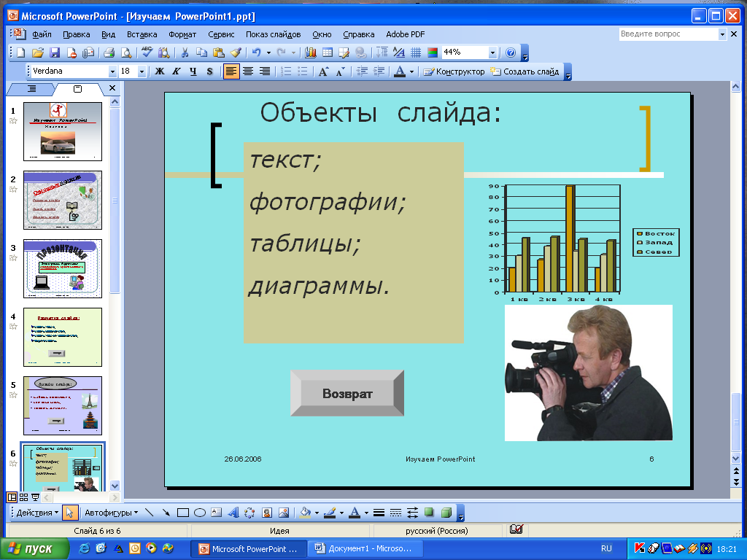Open font size 18 dropdown
Image resolution: width=747 pixels, height=560 pixels.
click(x=142, y=71)
